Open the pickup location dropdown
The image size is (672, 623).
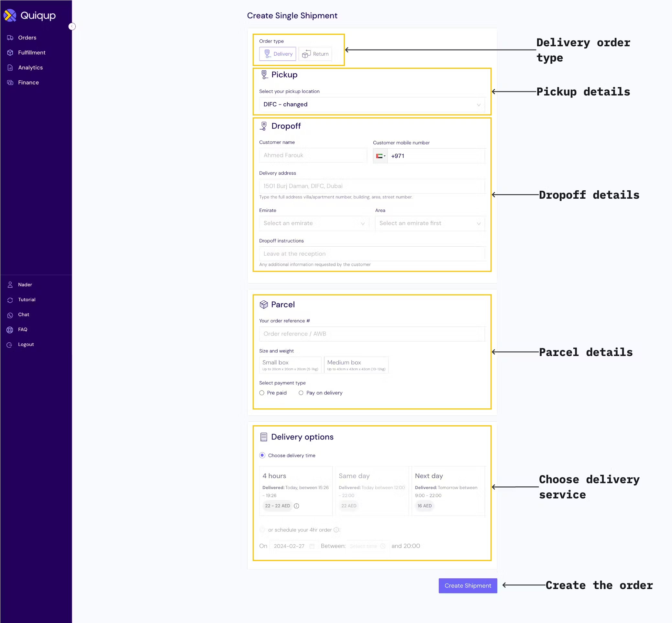coord(371,105)
